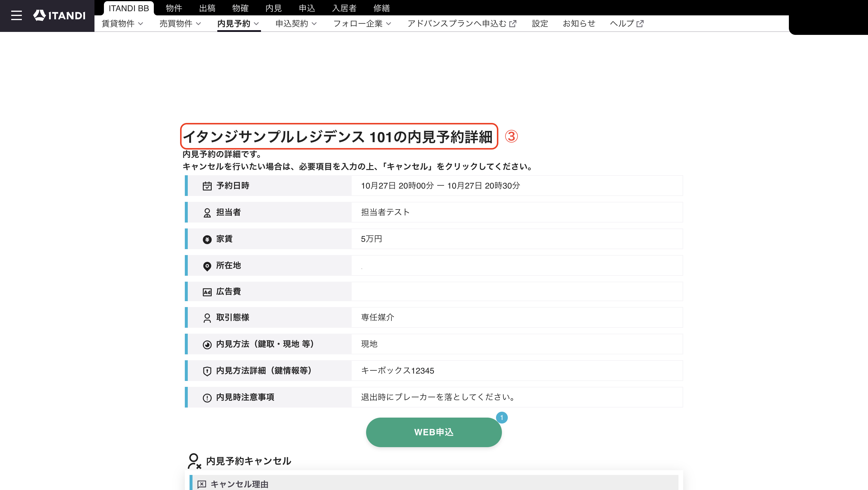
Task: Click map pin icon beside 所在地
Action: coord(207,266)
